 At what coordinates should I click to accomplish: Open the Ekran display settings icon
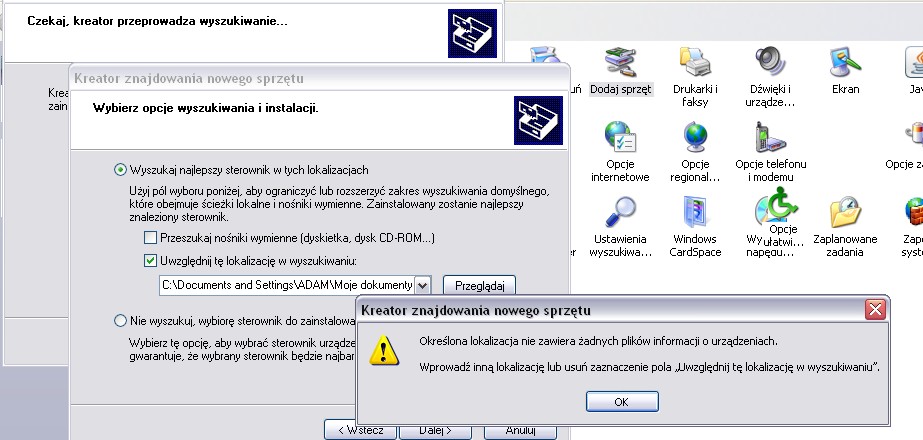point(845,64)
